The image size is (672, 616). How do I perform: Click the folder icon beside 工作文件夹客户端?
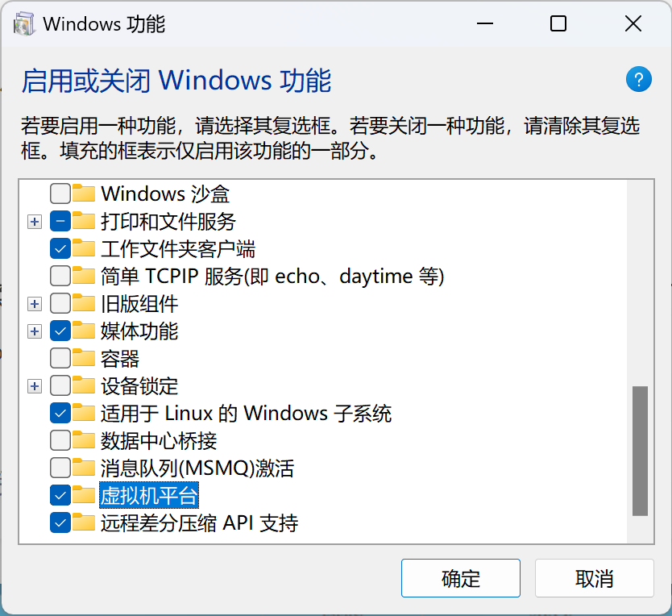[84, 248]
